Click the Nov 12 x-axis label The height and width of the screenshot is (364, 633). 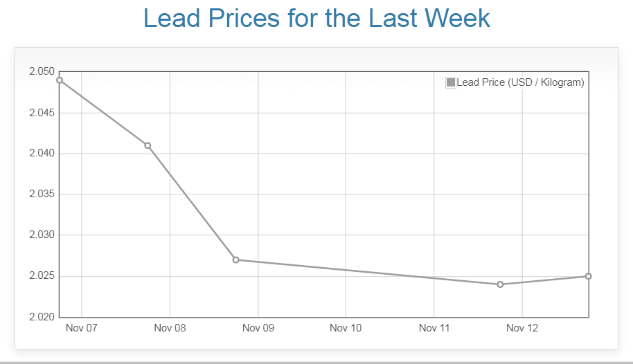coord(522,328)
